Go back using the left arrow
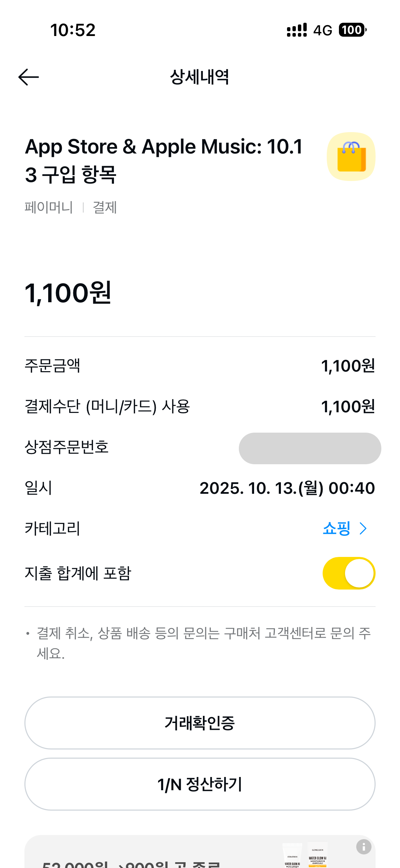Image resolution: width=400 pixels, height=868 pixels. coord(28,77)
